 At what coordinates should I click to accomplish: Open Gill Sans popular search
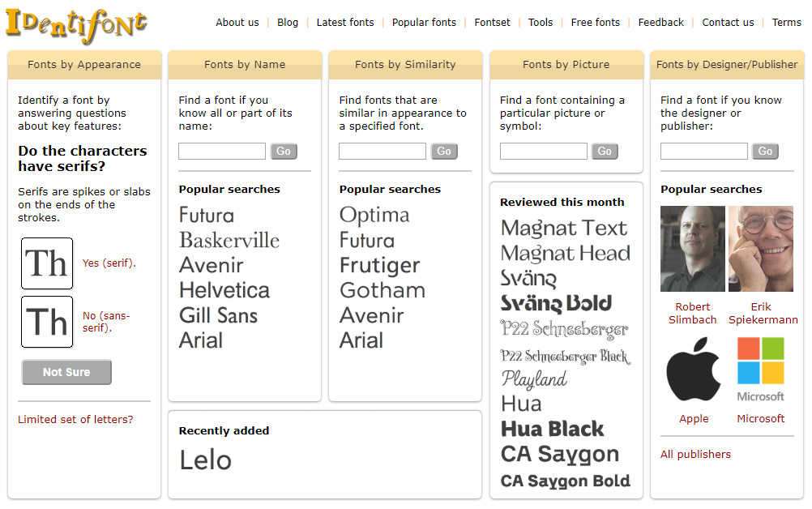pos(218,315)
